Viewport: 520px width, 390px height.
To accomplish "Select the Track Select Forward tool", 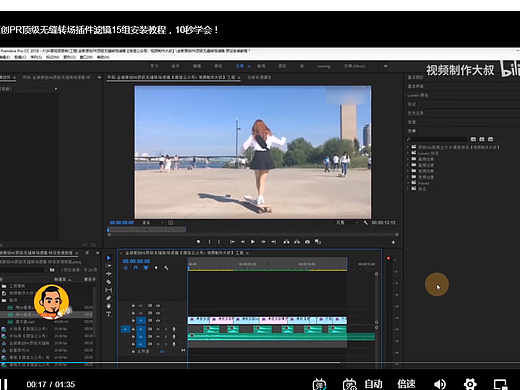I will [x=109, y=266].
